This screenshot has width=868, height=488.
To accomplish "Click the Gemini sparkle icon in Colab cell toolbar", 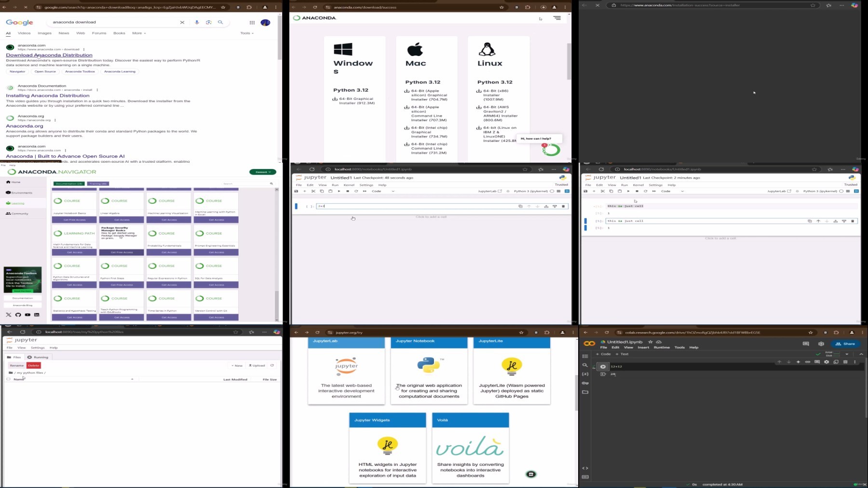I will (798, 362).
